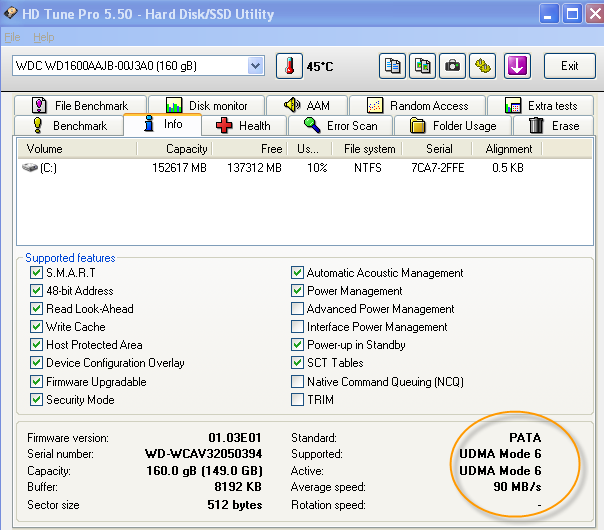Click firmware version 01.03E01 value
Image resolution: width=604 pixels, height=530 pixels.
click(235, 438)
